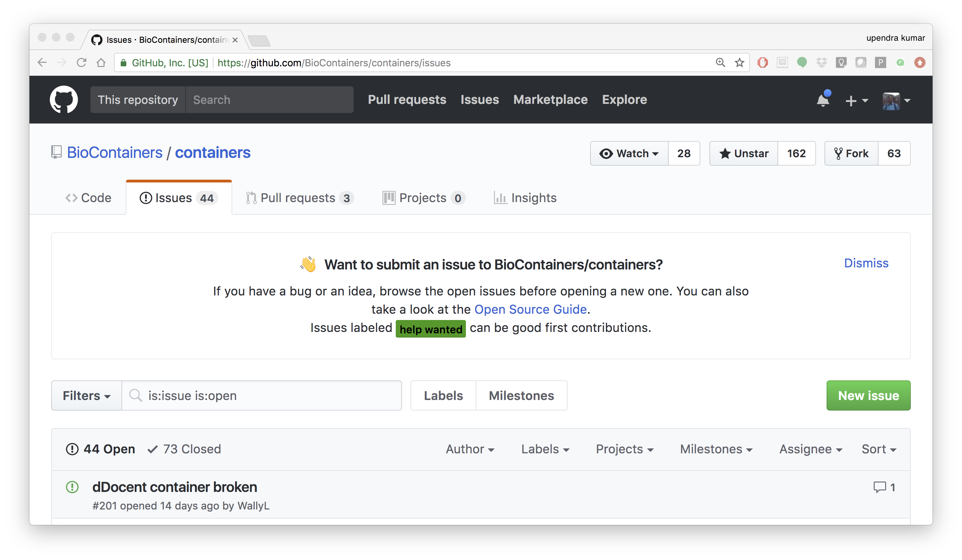
Task: Expand the Filters dropdown
Action: [x=87, y=395]
